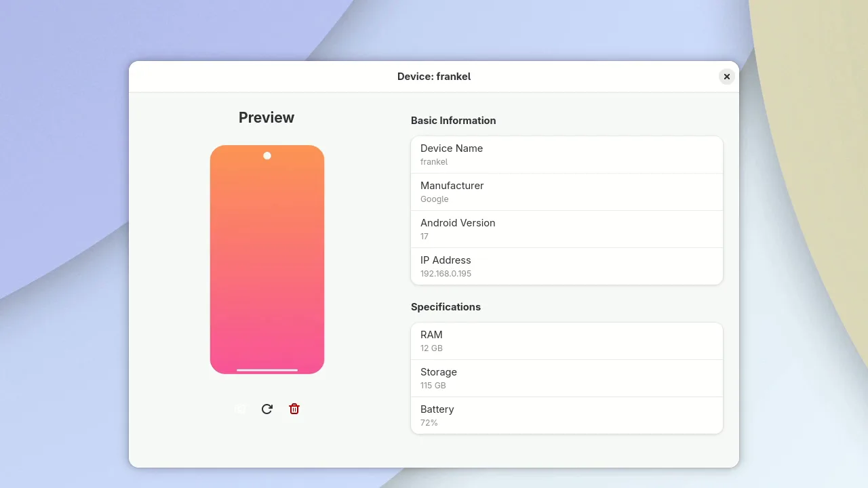
Task: Click the "Device: frankel" window title
Action: tap(434, 77)
